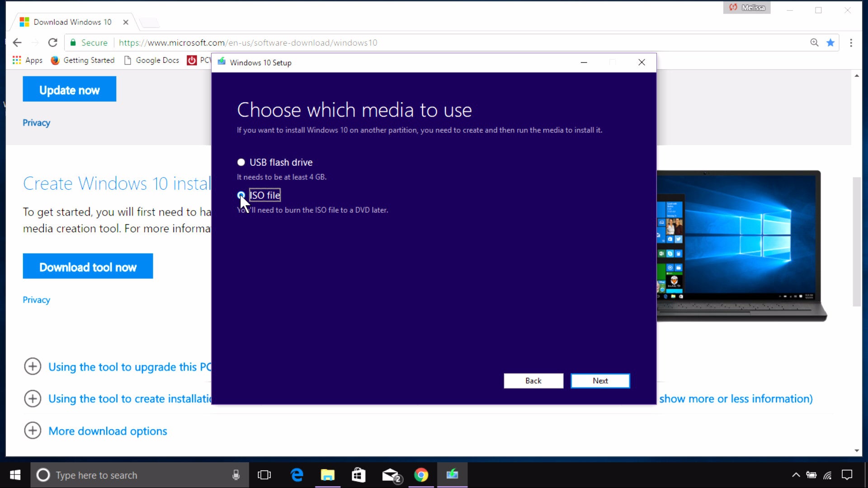Click Privacy link under Update now
This screenshot has width=868, height=488.
[x=36, y=122]
